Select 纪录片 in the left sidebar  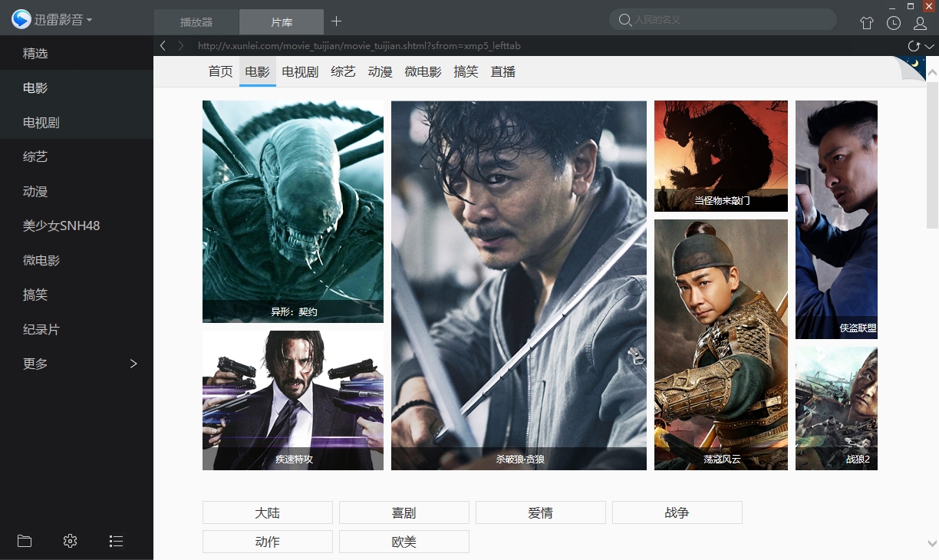click(x=77, y=330)
